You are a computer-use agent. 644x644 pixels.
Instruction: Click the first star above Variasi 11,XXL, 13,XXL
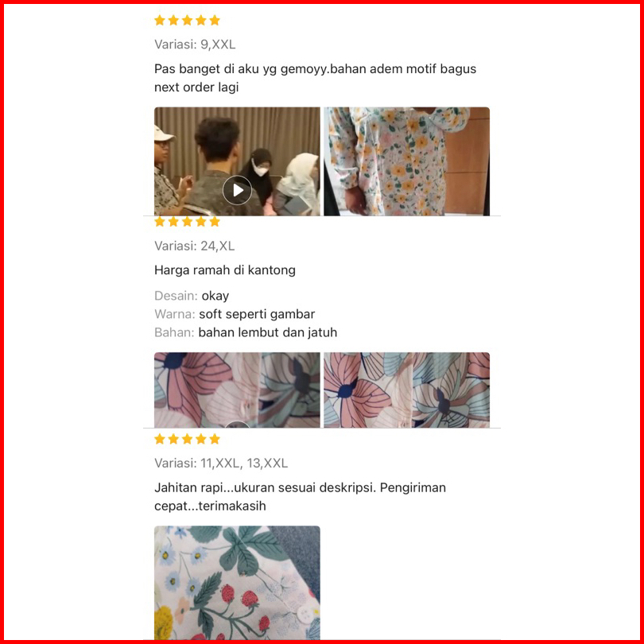(160, 439)
